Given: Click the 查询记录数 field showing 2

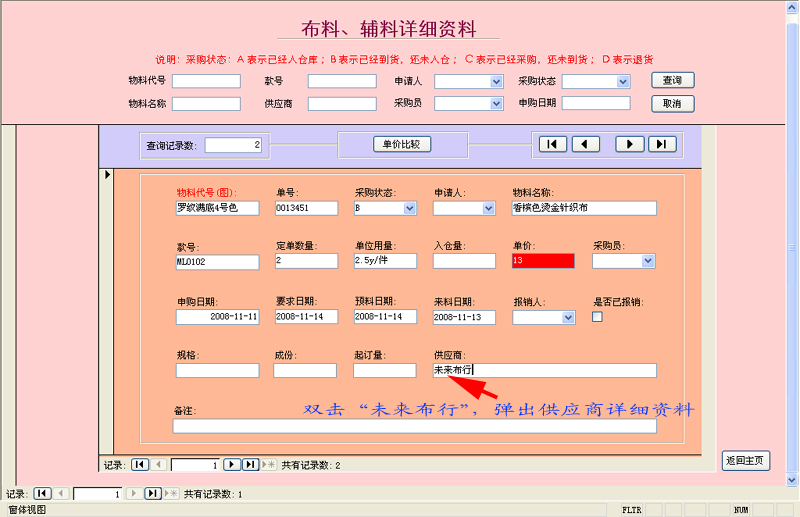Looking at the screenshot, I should (x=233, y=145).
